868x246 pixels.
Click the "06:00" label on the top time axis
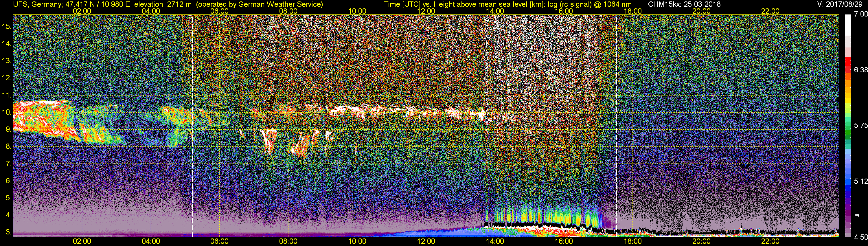219,11
